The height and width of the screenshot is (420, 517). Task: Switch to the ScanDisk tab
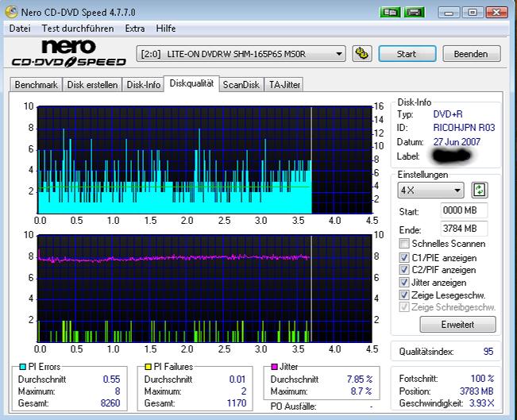coord(241,84)
